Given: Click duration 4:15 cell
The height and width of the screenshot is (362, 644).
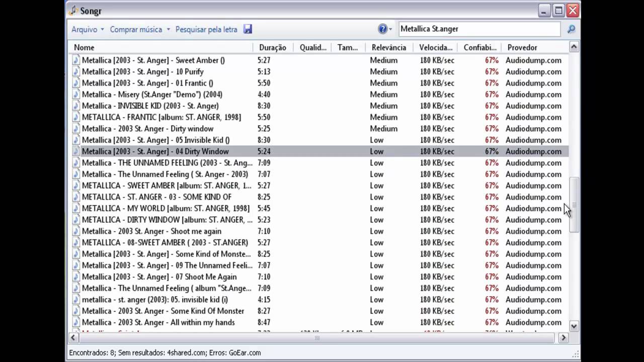Looking at the screenshot, I should pyautogui.click(x=264, y=300).
